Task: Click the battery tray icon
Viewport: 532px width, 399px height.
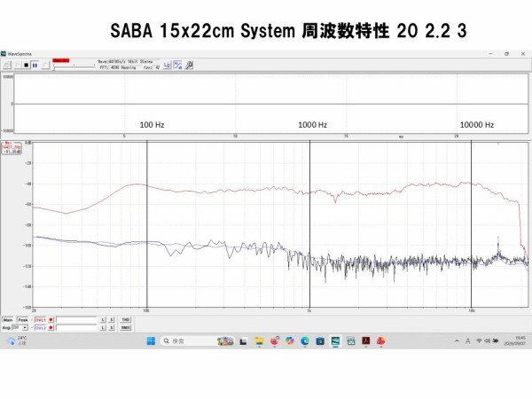Action: pyautogui.click(x=496, y=340)
